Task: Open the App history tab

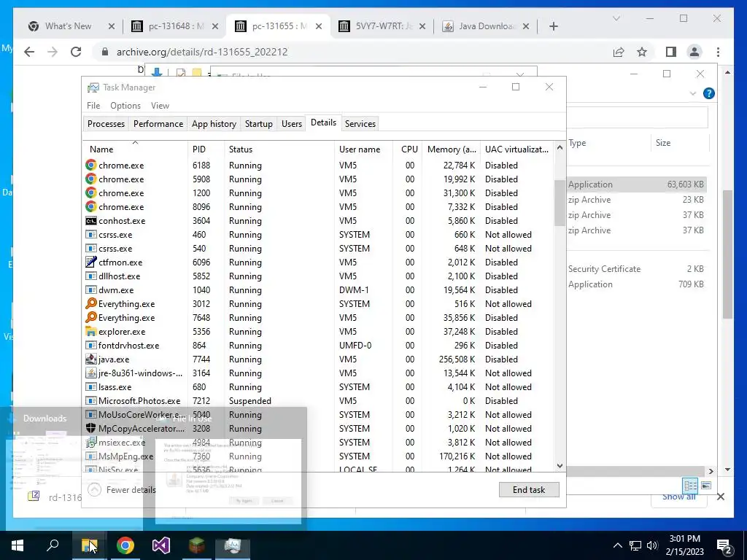Action: pos(214,124)
